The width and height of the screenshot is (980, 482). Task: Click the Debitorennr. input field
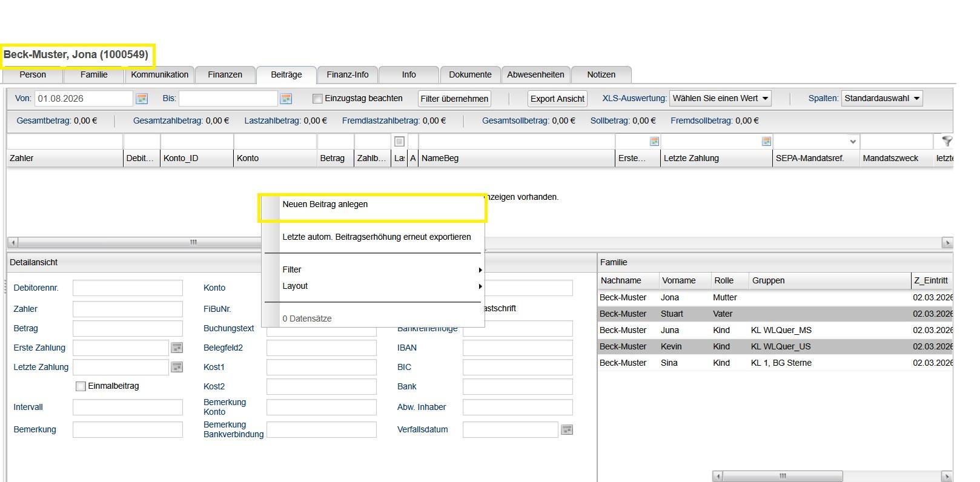click(x=128, y=288)
